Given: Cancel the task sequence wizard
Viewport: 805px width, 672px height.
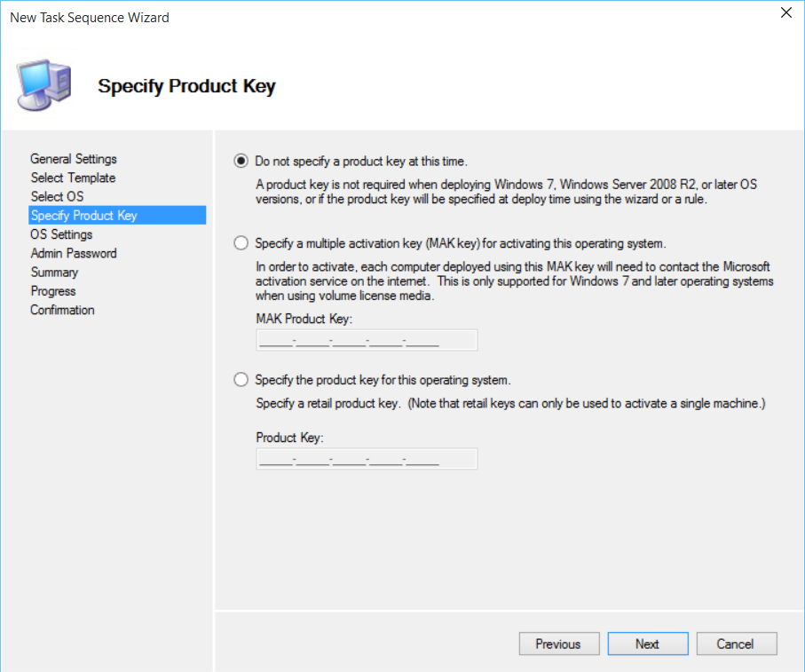Looking at the screenshot, I should [736, 644].
